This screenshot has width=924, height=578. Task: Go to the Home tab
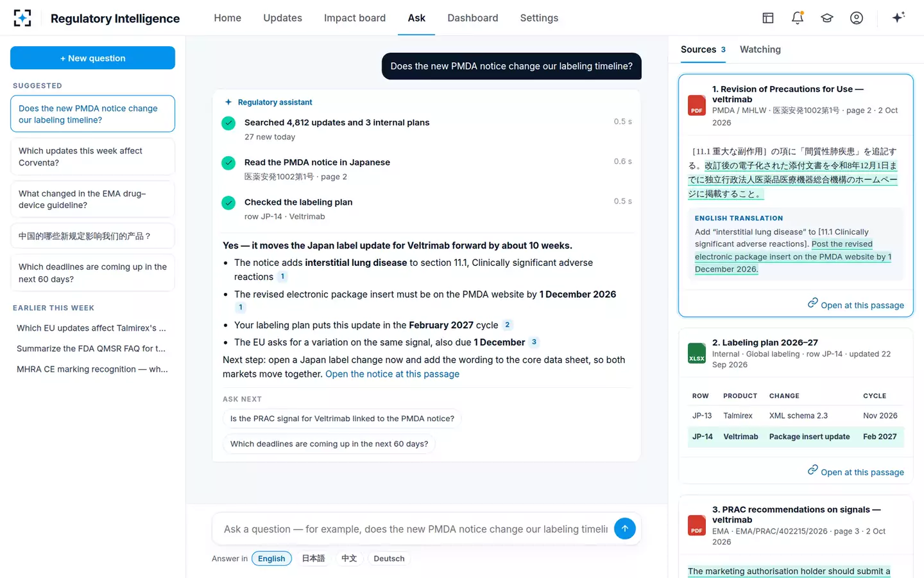(x=228, y=18)
